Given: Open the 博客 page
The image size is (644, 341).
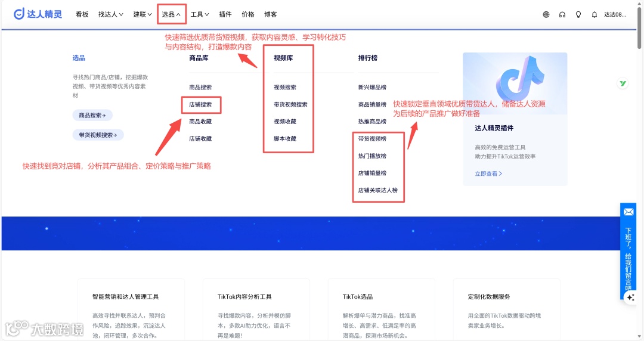Looking at the screenshot, I should click(270, 14).
